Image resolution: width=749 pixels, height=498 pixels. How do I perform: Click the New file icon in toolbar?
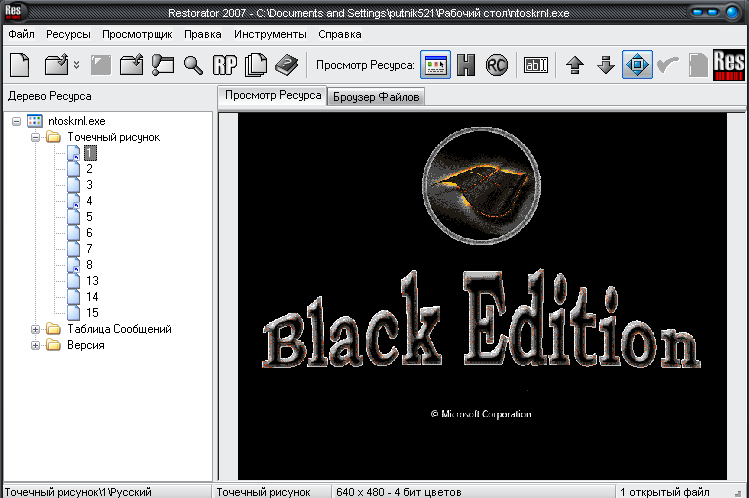pyautogui.click(x=20, y=65)
